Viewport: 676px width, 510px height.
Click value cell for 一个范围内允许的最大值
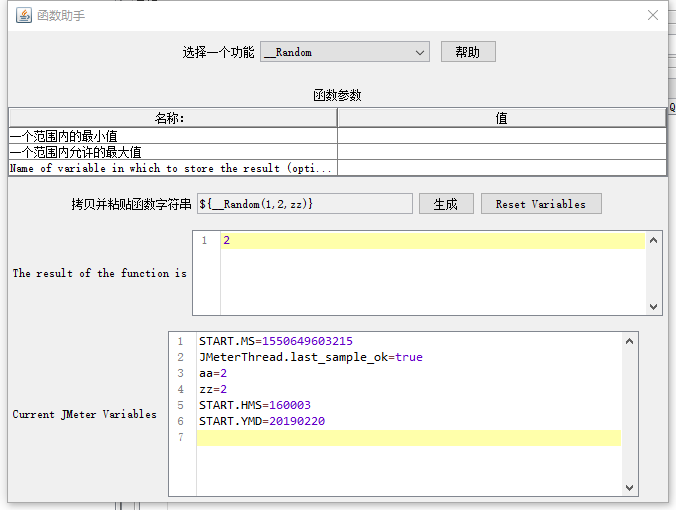502,152
